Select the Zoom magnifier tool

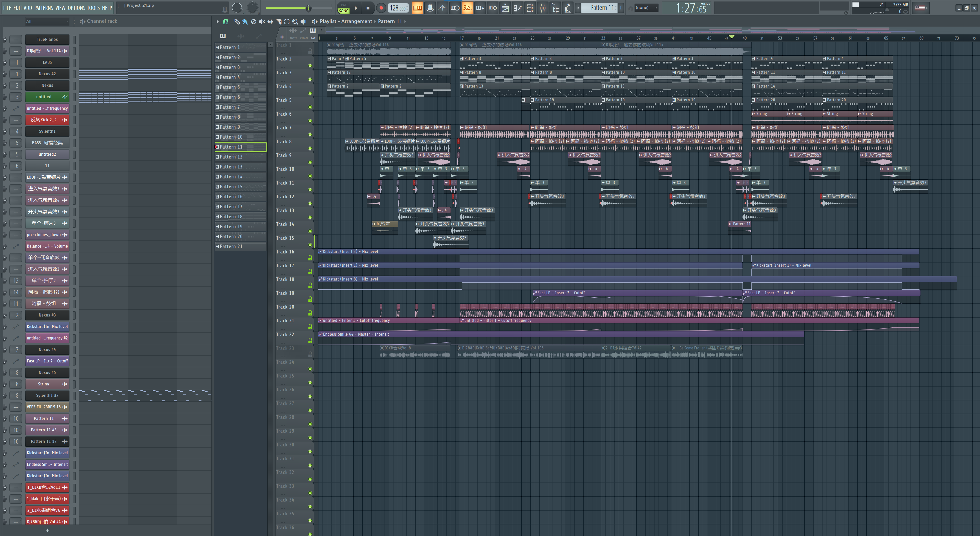[295, 22]
